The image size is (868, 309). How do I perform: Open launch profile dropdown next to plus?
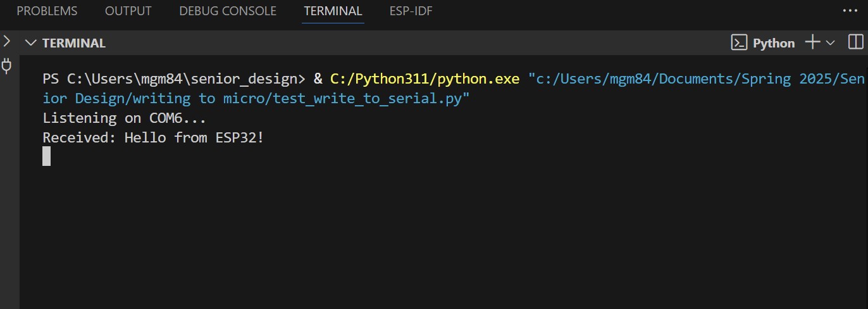pyautogui.click(x=831, y=42)
